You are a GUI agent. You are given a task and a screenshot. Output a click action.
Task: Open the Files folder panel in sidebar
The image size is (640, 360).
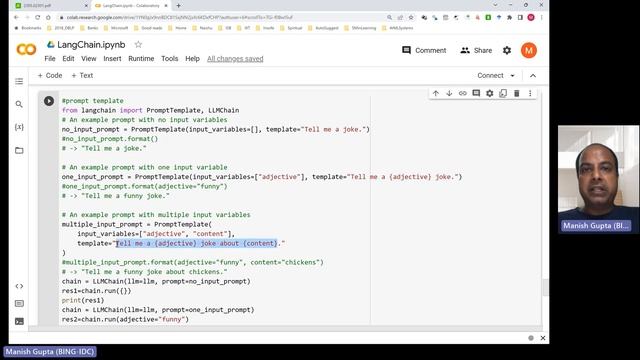(19, 150)
